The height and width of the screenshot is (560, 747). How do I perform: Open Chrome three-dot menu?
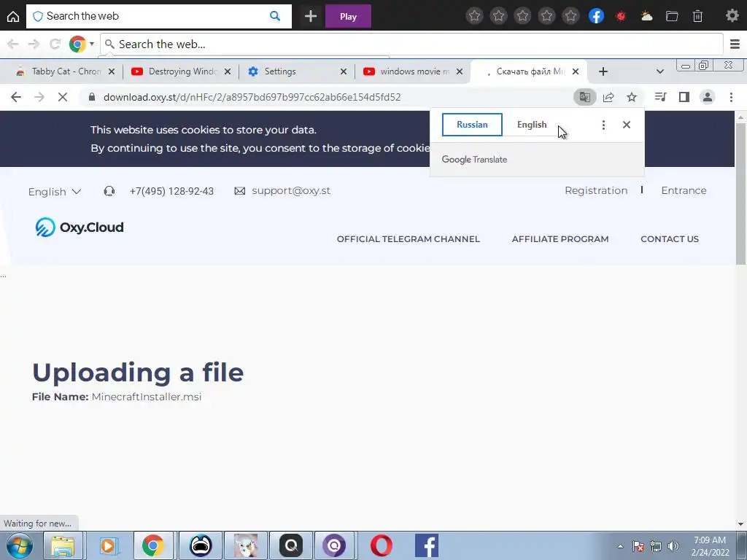(731, 97)
